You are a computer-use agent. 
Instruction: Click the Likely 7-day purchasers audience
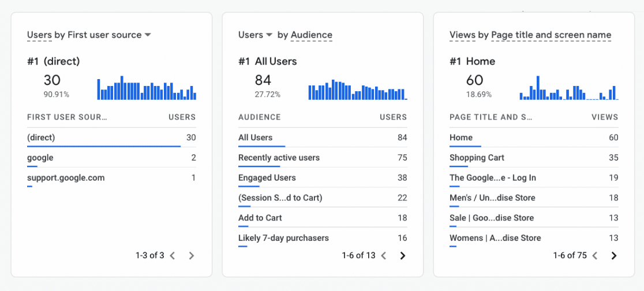pos(283,238)
